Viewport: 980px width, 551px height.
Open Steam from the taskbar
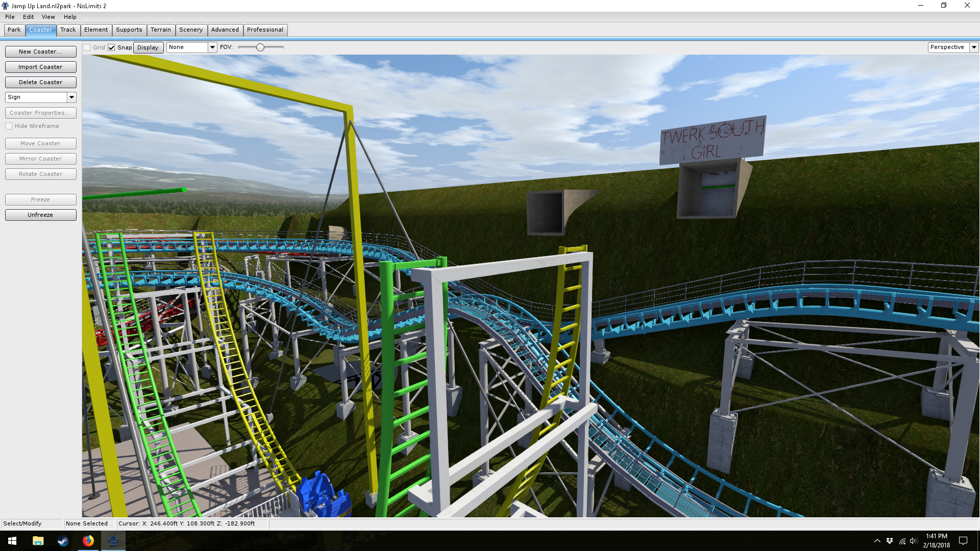click(x=63, y=541)
